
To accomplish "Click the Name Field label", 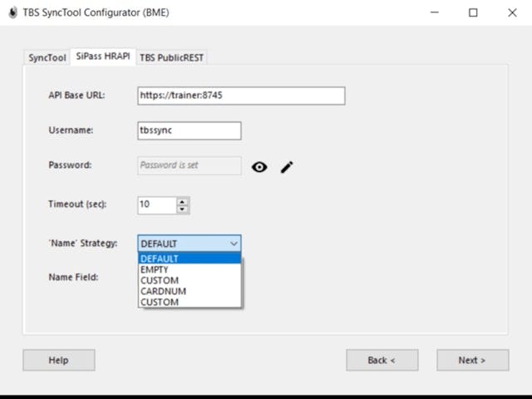I will pyautogui.click(x=74, y=277).
